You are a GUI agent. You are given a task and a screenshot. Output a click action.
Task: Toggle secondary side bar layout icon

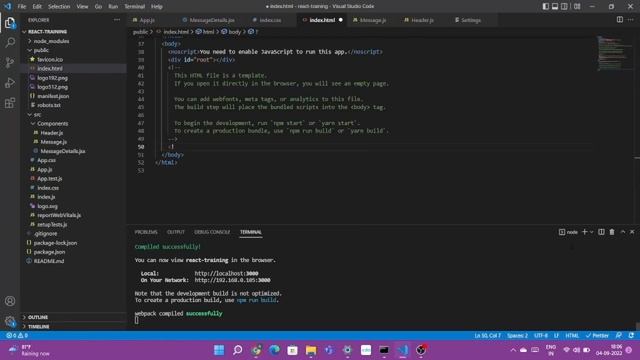(564, 6)
